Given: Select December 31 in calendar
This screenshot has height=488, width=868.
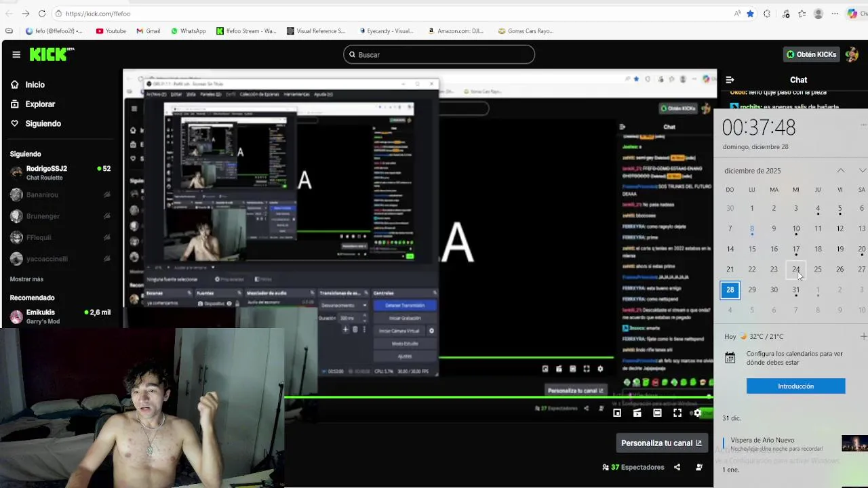Looking at the screenshot, I should 795,290.
